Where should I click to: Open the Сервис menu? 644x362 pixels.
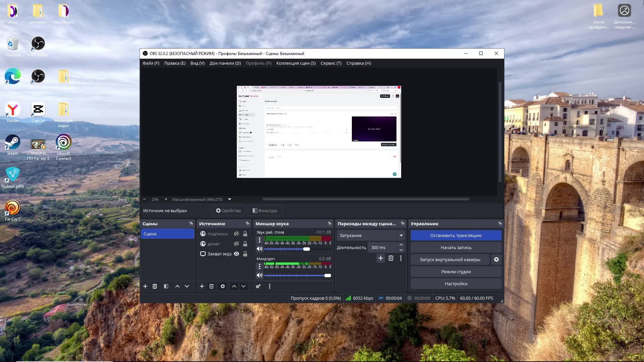331,63
